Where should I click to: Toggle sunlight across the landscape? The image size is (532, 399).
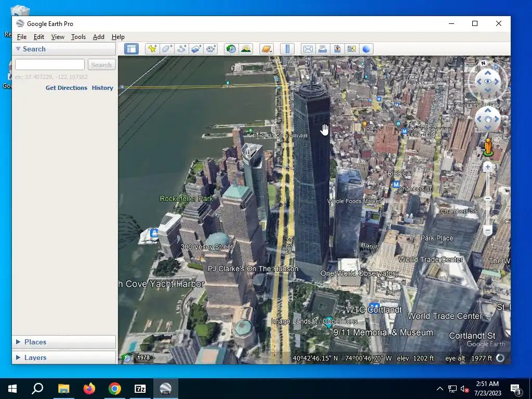246,49
